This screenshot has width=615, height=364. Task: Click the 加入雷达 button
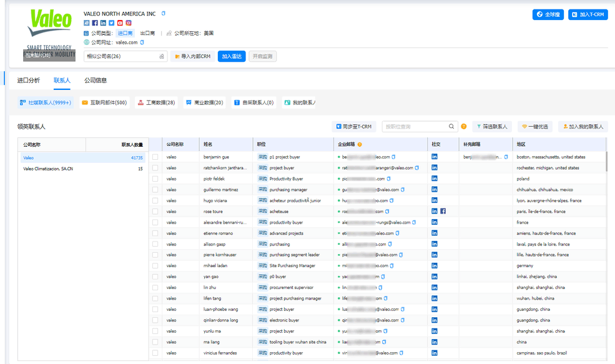(231, 56)
